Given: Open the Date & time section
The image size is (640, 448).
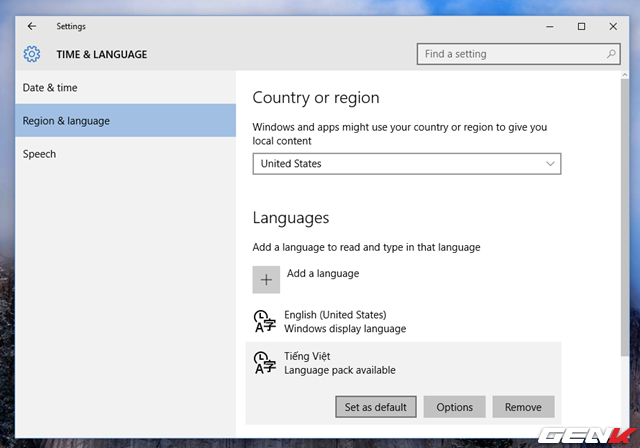Looking at the screenshot, I should click(x=126, y=88).
